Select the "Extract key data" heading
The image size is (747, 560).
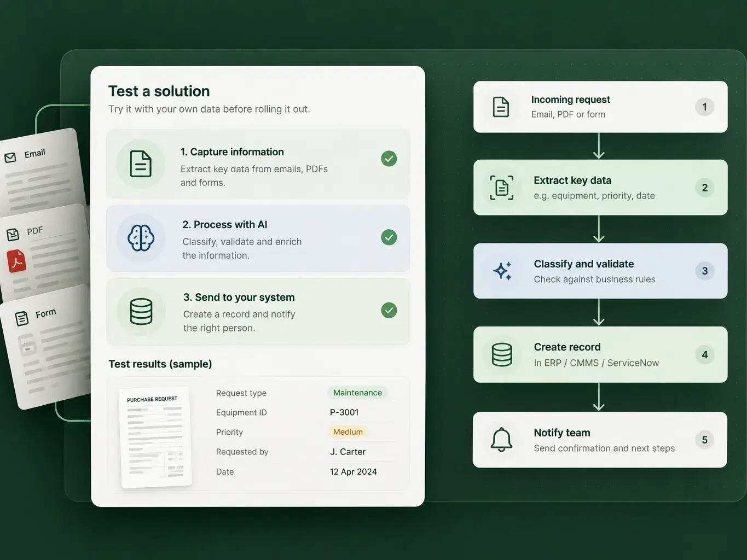pos(572,180)
